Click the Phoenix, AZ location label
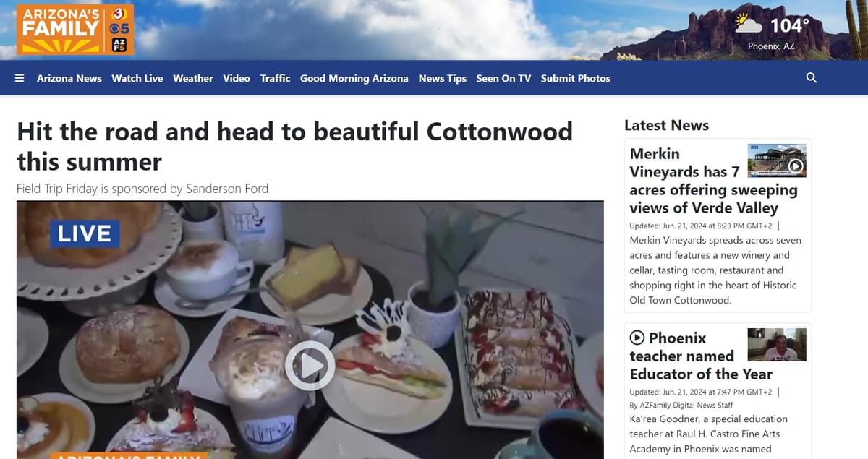The image size is (868, 459). click(771, 46)
